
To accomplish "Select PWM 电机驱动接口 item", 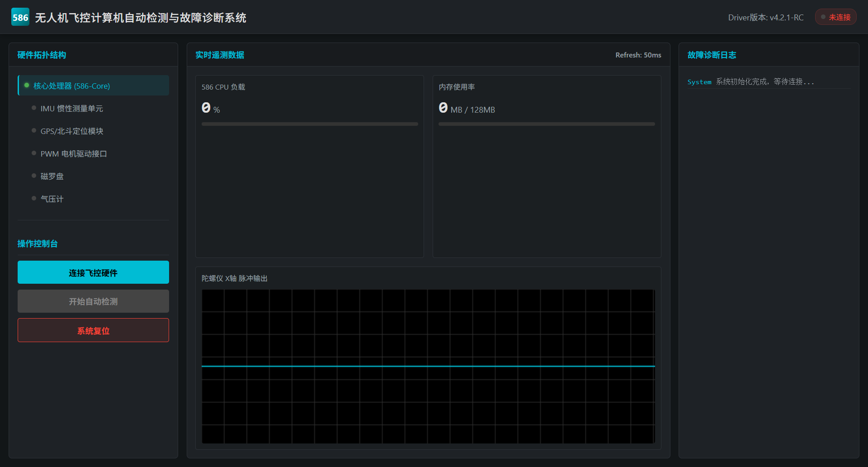I will pyautogui.click(x=73, y=154).
